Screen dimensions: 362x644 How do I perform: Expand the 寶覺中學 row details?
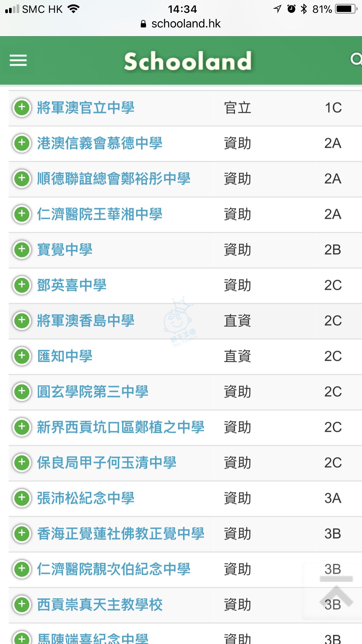[x=22, y=250]
